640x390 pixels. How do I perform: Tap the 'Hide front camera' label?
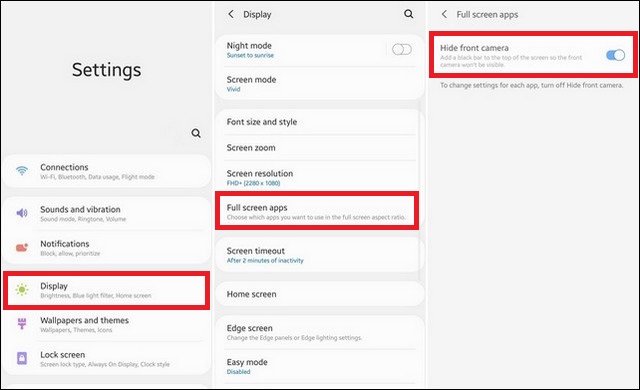(x=474, y=48)
